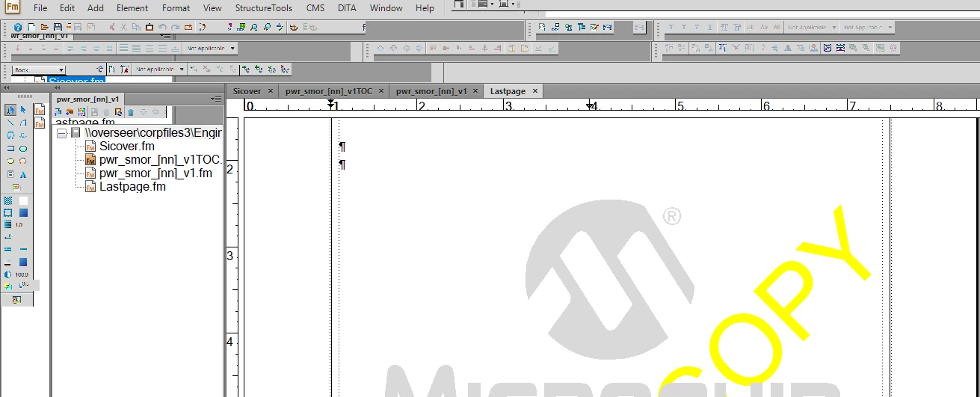
Task: Open the StructureTools menu
Action: tap(264, 8)
